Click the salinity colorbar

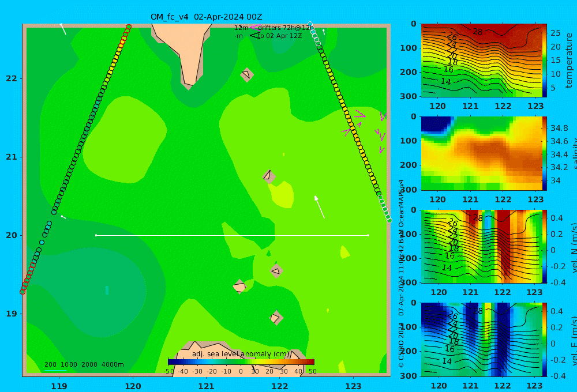point(544,153)
